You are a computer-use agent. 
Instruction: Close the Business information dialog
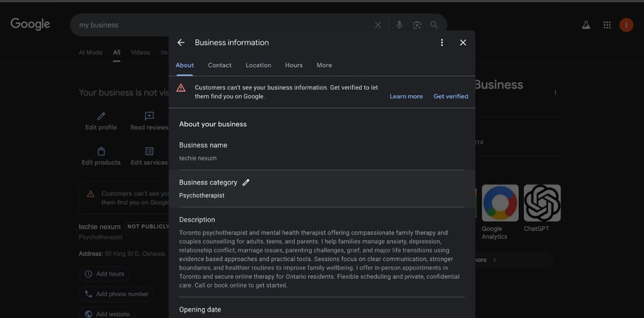(463, 42)
